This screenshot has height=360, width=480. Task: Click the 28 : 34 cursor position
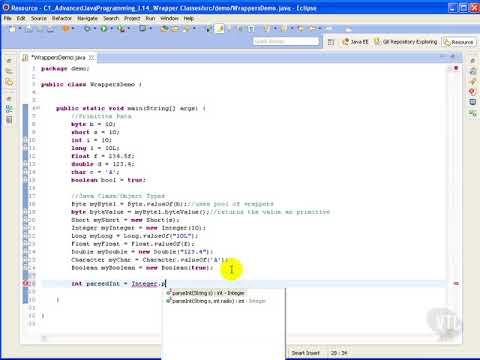tap(339, 353)
